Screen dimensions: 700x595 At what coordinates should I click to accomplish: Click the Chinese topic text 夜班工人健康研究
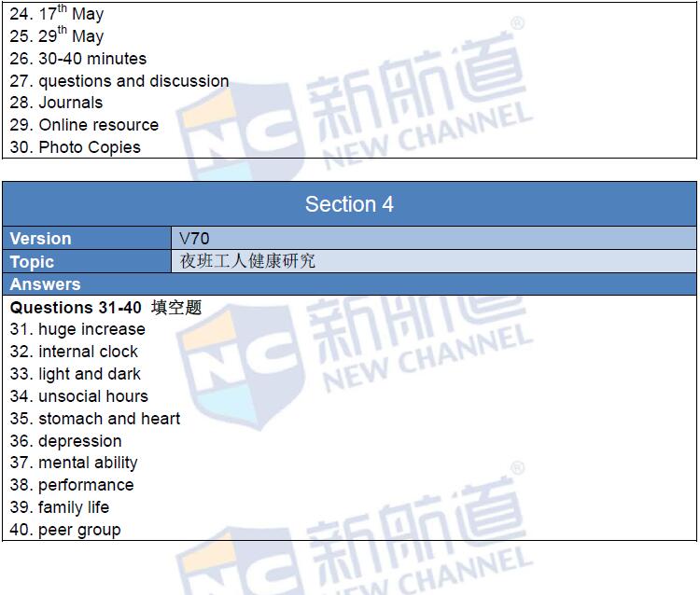click(247, 261)
